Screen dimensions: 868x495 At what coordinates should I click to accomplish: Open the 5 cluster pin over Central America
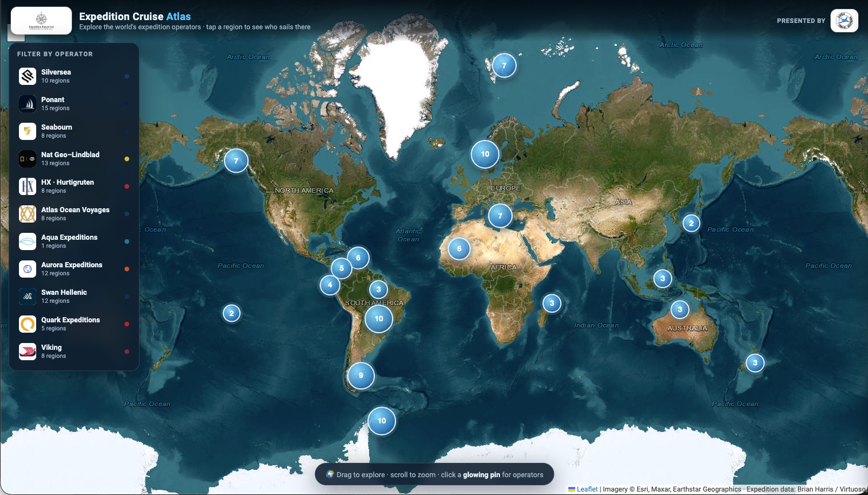[342, 268]
